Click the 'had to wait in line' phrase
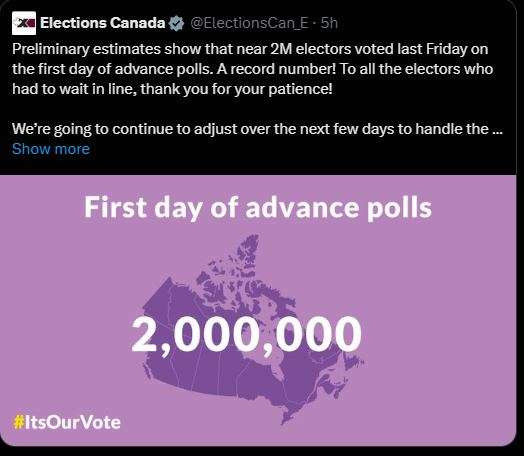The image size is (524, 456). point(74,89)
